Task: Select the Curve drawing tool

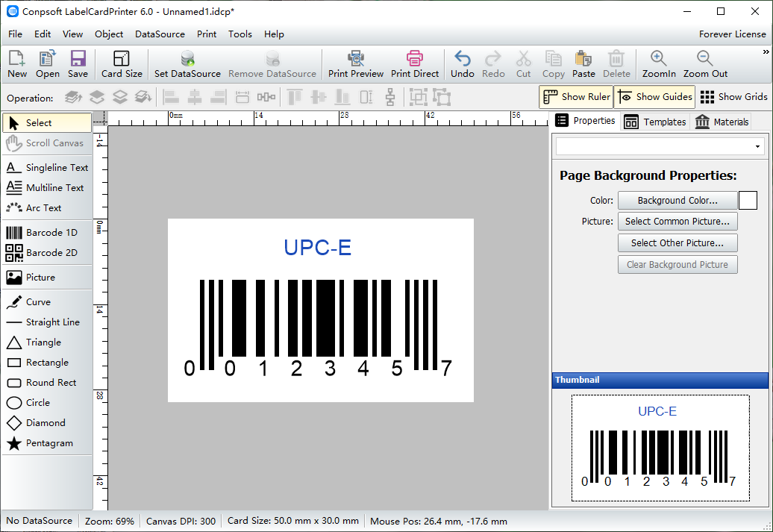Action: (47, 301)
